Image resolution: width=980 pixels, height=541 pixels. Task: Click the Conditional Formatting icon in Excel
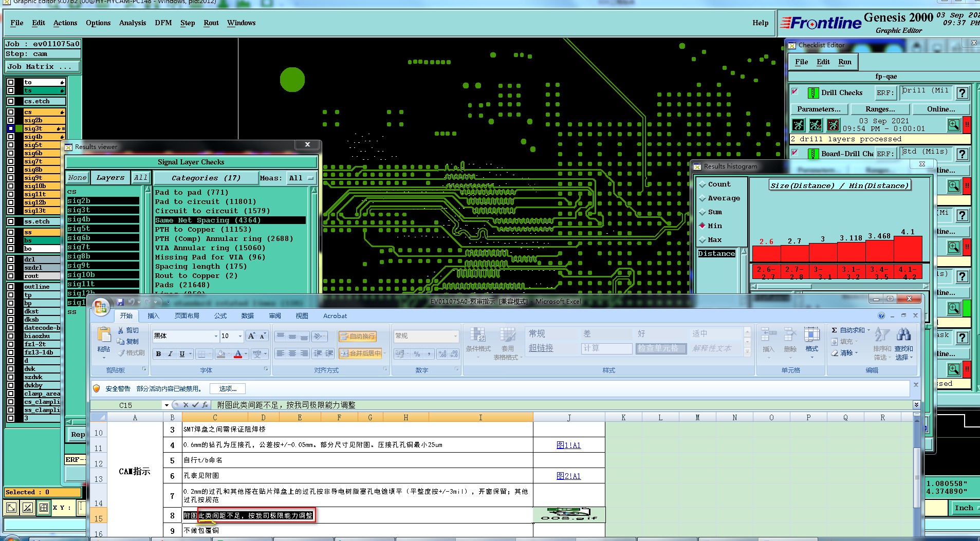[x=478, y=335]
